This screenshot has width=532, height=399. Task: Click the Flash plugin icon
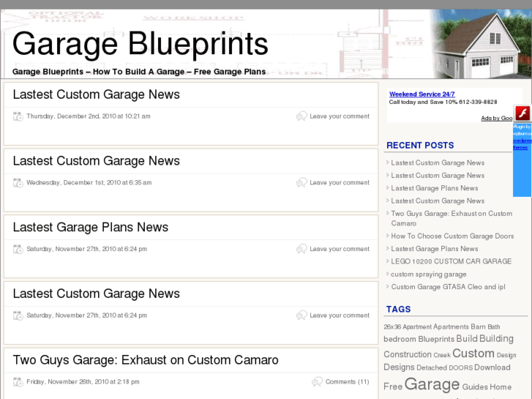click(x=522, y=113)
